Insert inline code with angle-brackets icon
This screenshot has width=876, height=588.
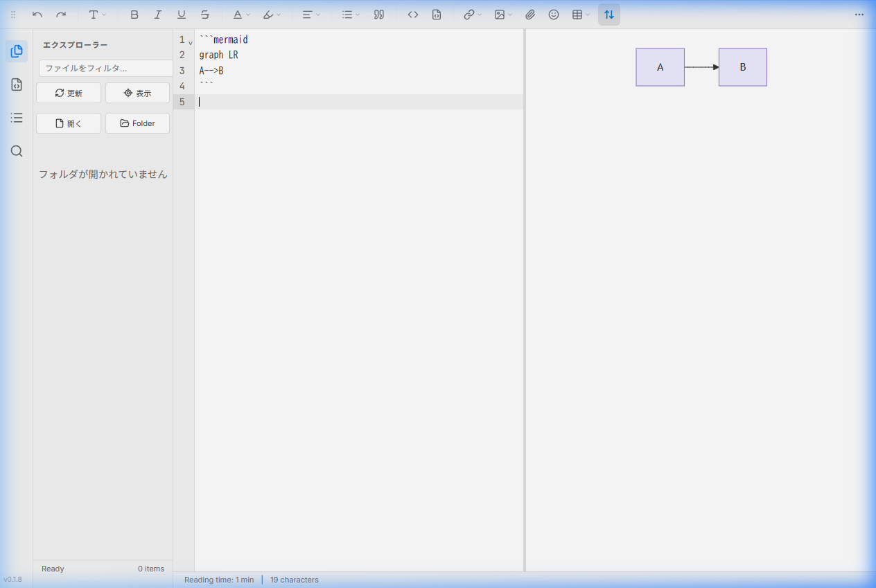[413, 15]
